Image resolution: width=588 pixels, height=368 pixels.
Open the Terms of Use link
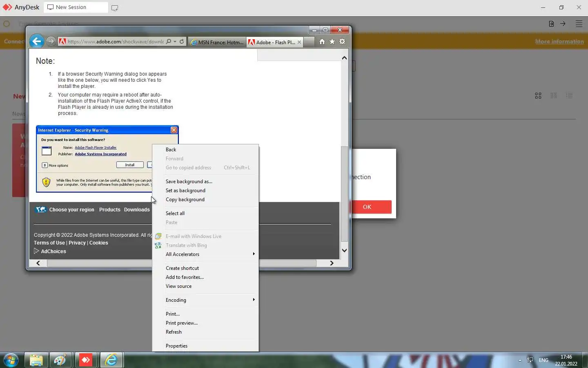coord(49,243)
